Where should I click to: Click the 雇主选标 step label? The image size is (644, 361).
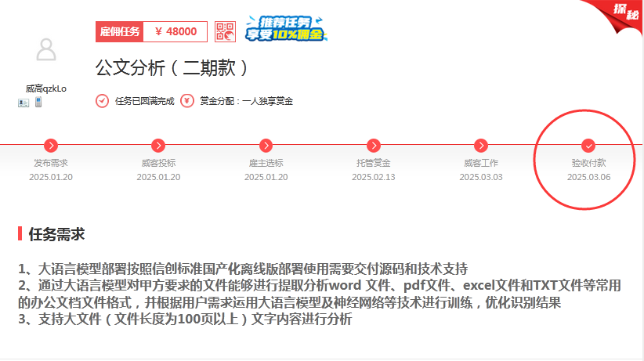coord(266,163)
